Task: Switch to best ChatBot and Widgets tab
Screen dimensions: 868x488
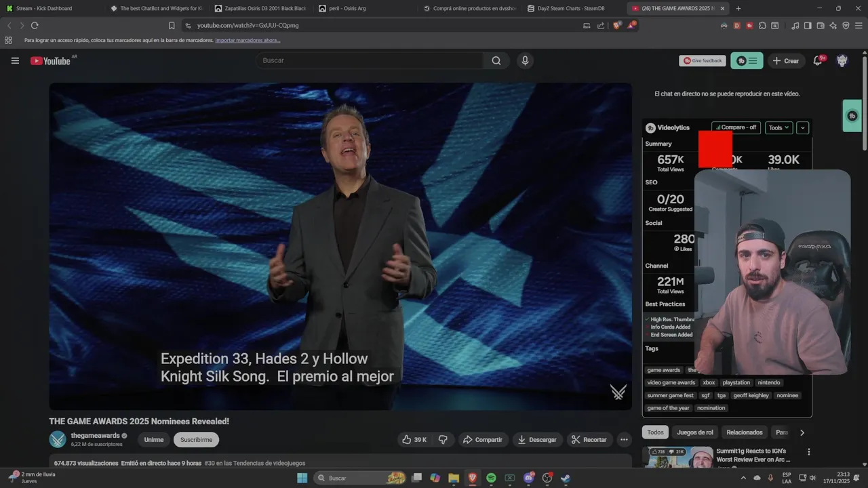Action: [x=156, y=8]
